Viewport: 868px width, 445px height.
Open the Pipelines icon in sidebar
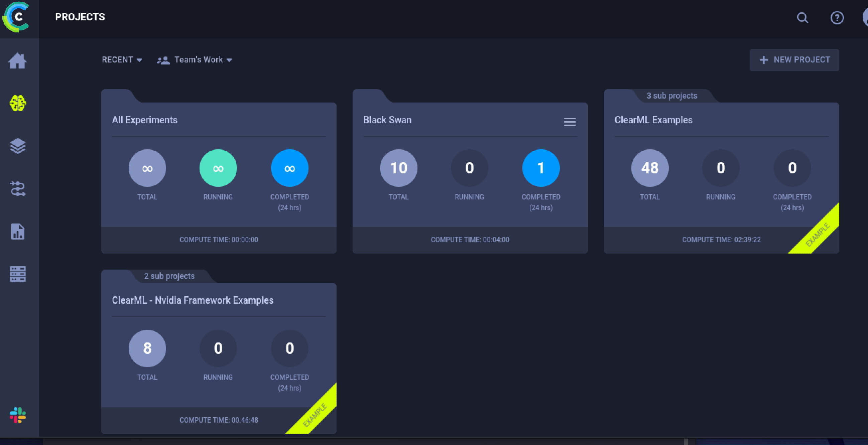(17, 189)
